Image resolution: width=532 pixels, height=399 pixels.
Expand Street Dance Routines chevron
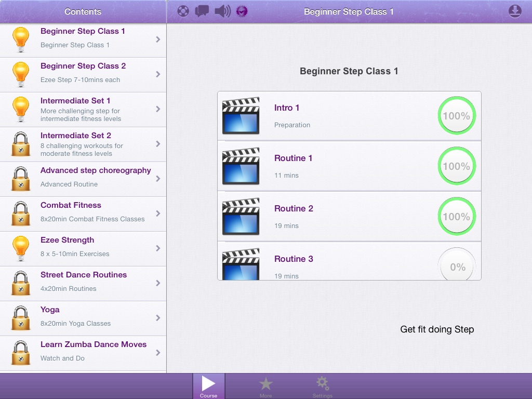coord(158,283)
